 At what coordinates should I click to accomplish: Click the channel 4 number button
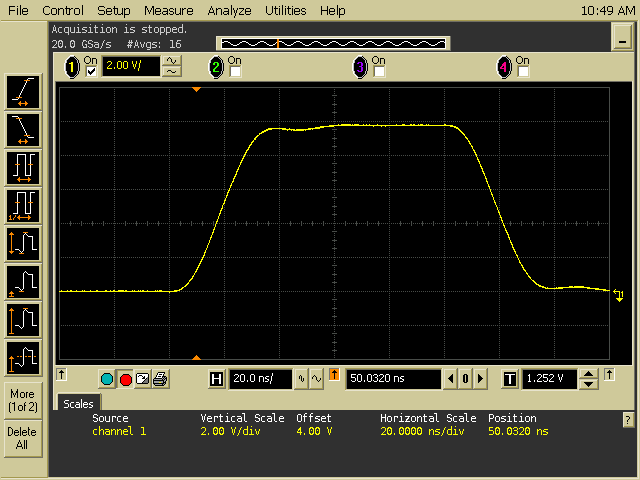tap(504, 67)
